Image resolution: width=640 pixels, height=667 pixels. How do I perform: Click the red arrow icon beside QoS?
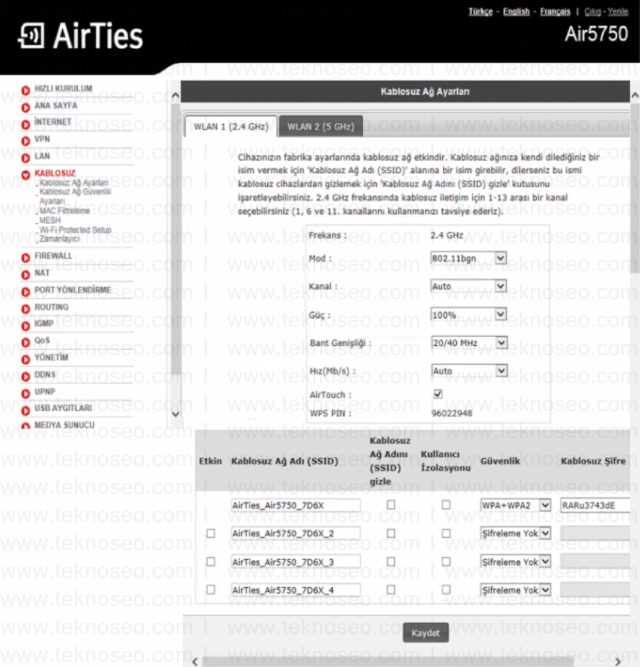[x=26, y=342]
